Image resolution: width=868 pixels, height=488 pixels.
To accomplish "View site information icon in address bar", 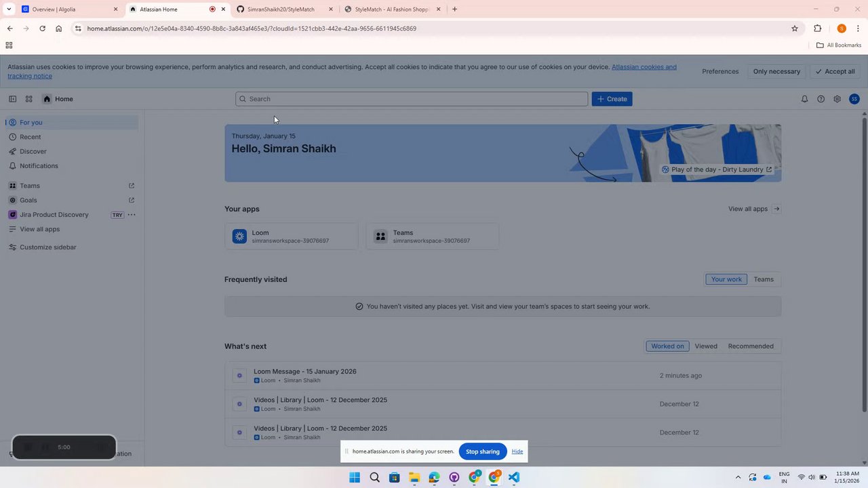I will [78, 28].
